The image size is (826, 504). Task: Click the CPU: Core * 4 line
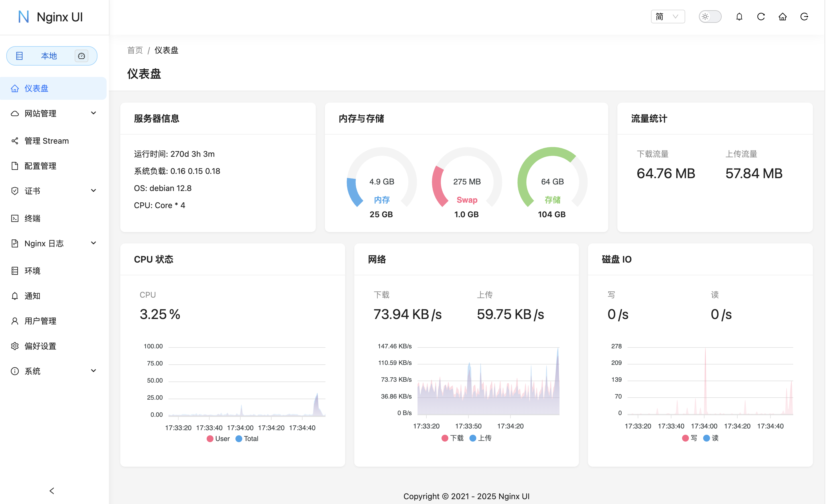(160, 205)
